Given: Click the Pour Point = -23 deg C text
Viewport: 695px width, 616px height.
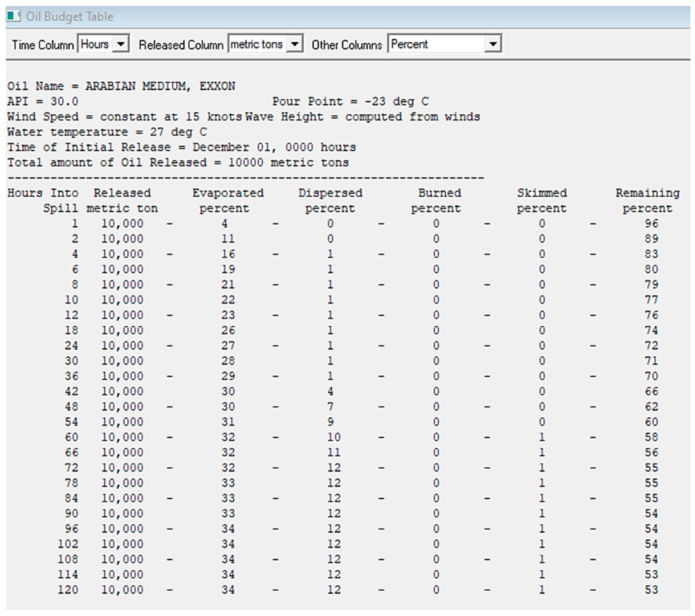Looking at the screenshot, I should [350, 101].
